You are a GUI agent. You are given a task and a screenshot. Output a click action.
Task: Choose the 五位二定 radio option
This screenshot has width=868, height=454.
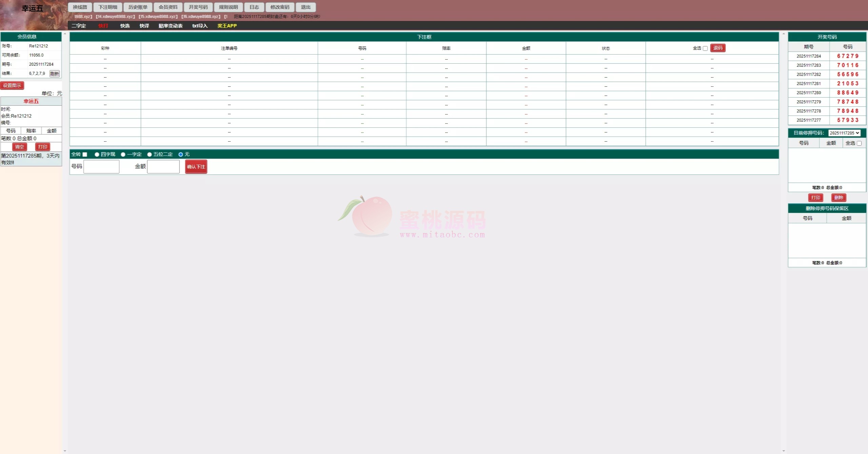[150, 154]
